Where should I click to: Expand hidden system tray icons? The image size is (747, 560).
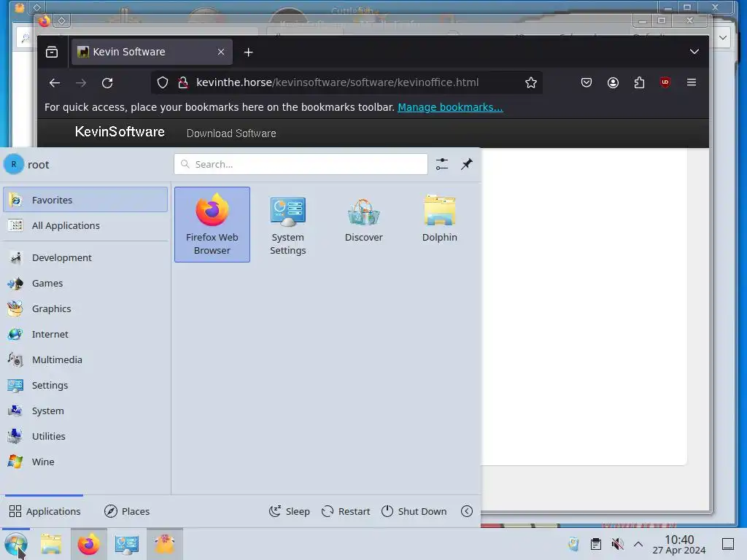click(x=638, y=544)
